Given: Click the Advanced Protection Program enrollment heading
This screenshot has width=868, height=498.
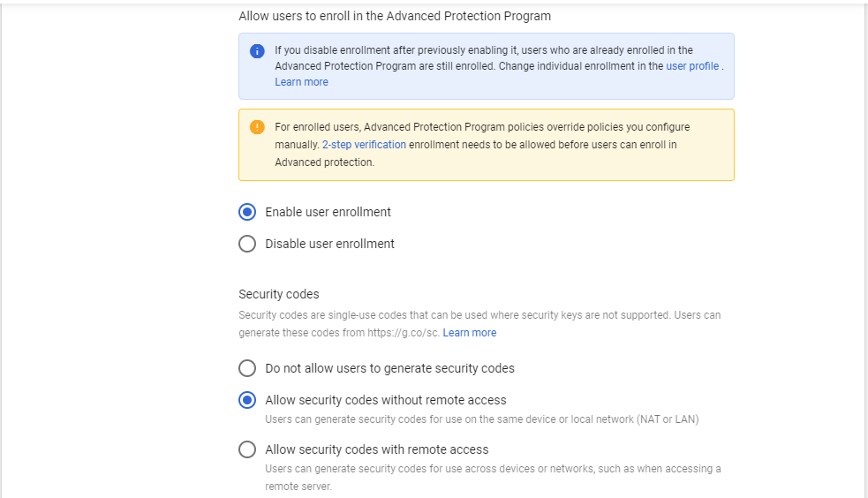Looking at the screenshot, I should coord(395,16).
